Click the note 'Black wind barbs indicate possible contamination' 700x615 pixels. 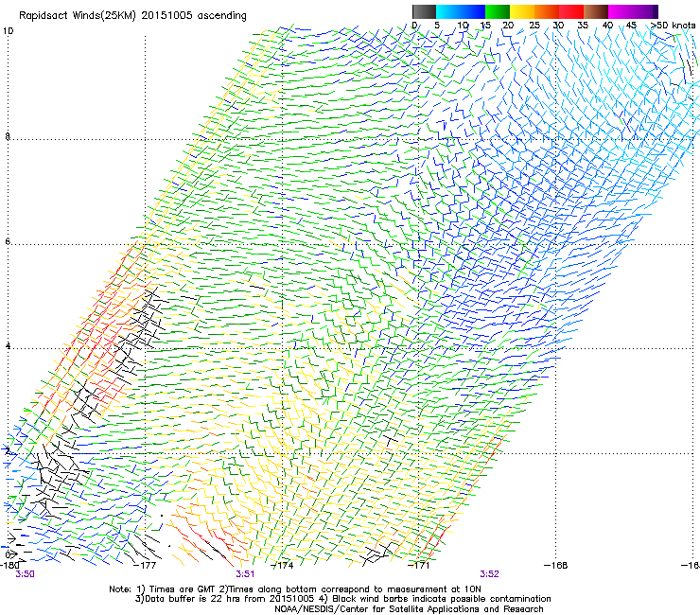[442, 599]
